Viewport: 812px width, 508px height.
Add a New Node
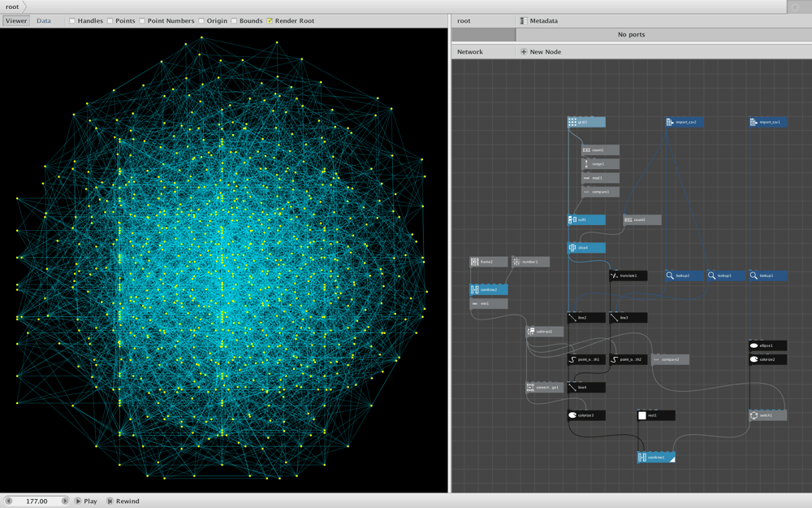(541, 52)
